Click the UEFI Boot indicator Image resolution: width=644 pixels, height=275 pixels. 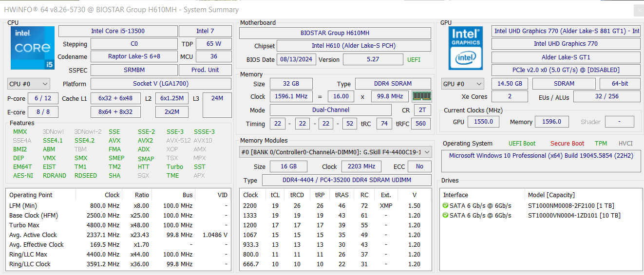tap(522, 144)
